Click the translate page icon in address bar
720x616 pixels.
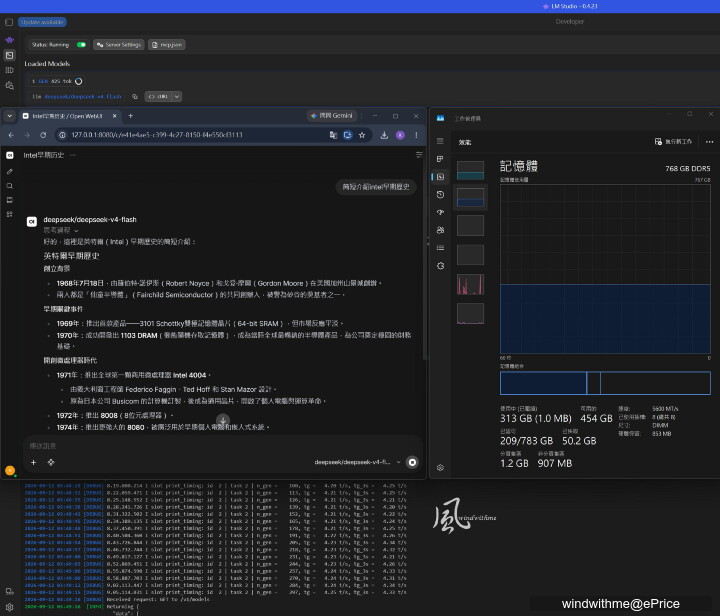click(333, 135)
